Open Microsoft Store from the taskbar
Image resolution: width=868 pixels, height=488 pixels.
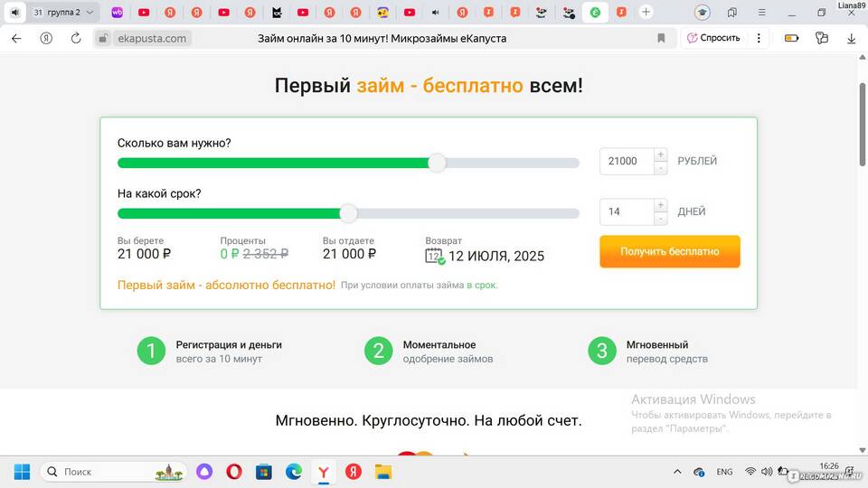[264, 472]
